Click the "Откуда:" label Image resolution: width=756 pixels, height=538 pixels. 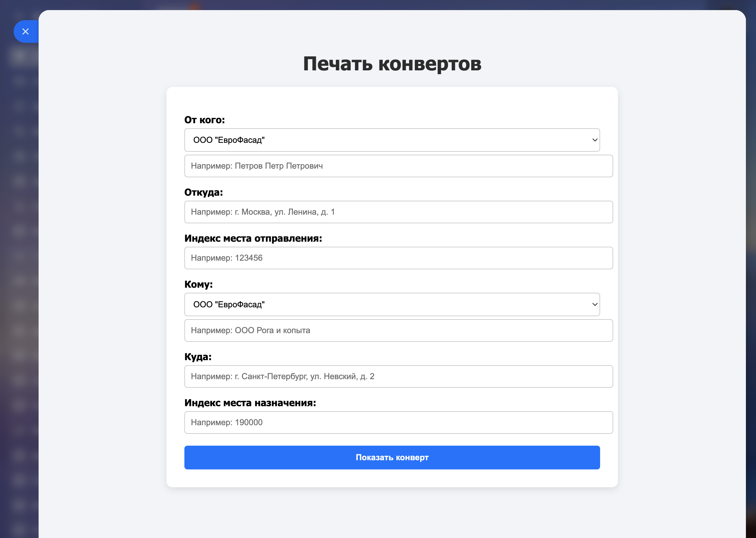pos(203,192)
